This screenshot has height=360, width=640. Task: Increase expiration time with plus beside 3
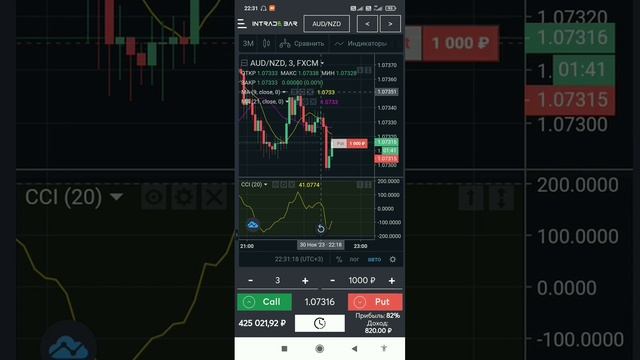[x=305, y=280]
